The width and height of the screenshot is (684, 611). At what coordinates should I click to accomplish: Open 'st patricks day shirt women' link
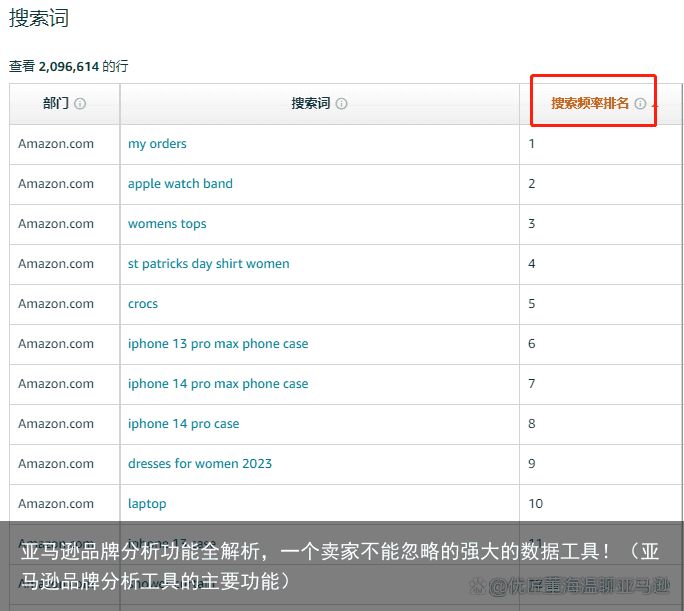209,264
